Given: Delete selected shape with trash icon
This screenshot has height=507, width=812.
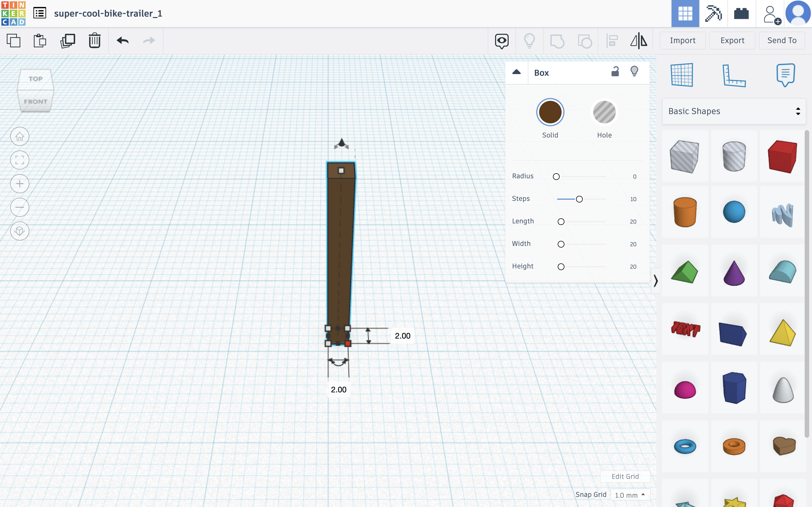Looking at the screenshot, I should point(95,41).
